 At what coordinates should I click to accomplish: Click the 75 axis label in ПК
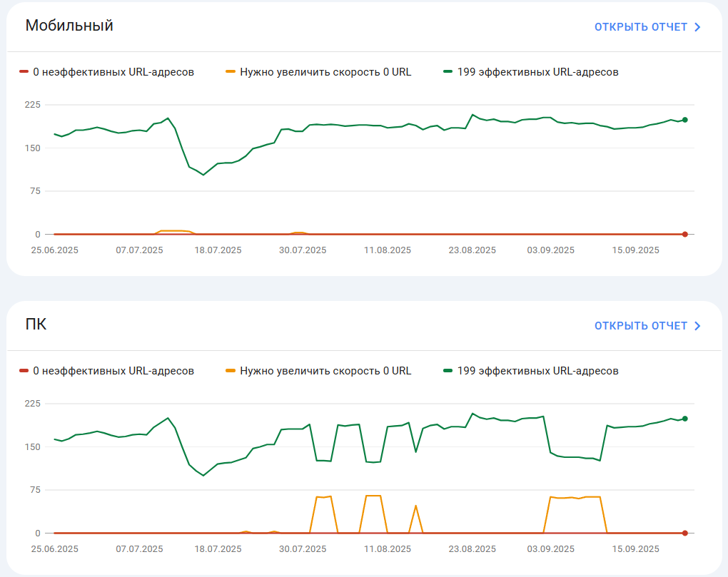35,489
